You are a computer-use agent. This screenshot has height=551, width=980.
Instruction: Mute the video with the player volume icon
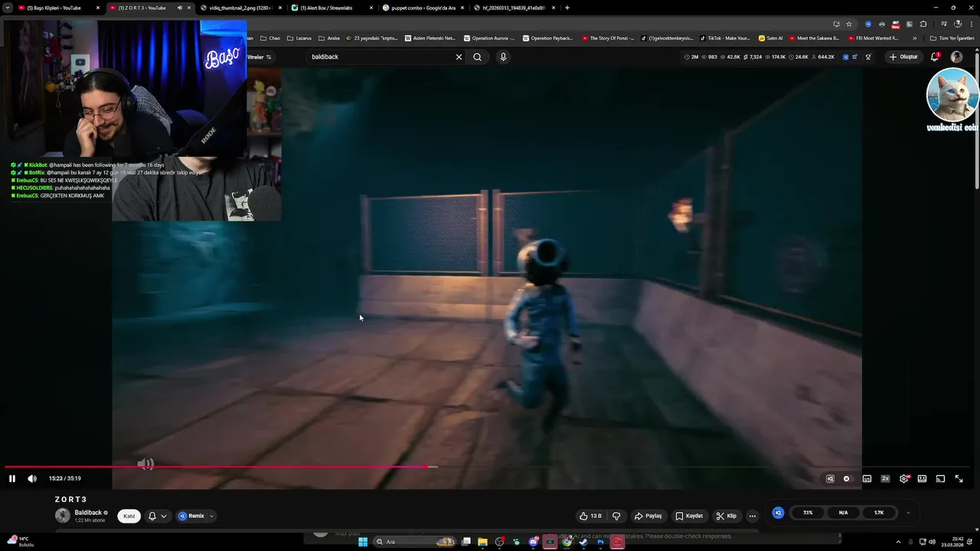point(32,478)
